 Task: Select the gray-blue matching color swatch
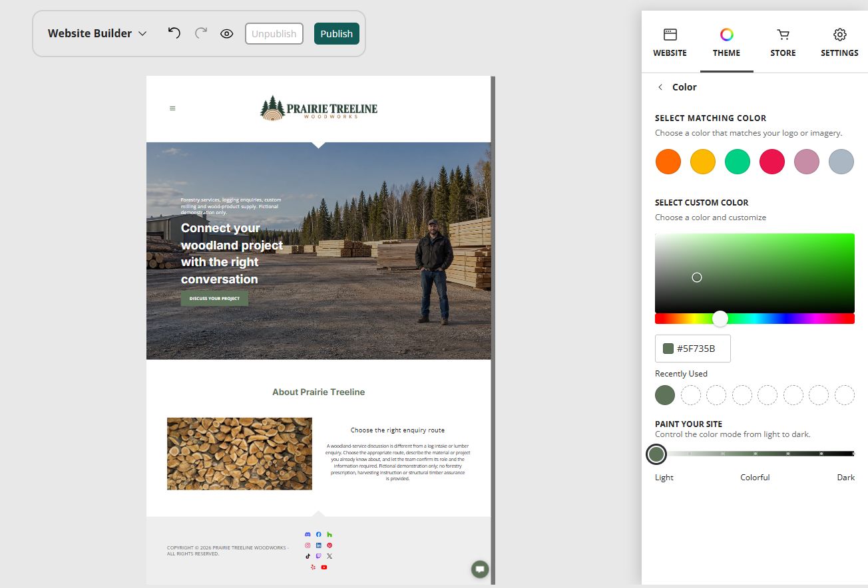pos(841,162)
